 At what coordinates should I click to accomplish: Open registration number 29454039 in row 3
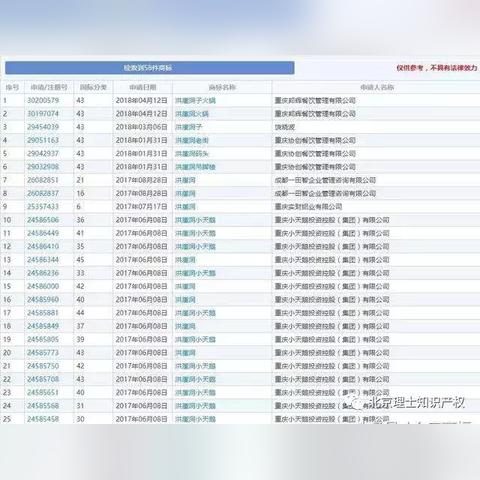(x=43, y=127)
